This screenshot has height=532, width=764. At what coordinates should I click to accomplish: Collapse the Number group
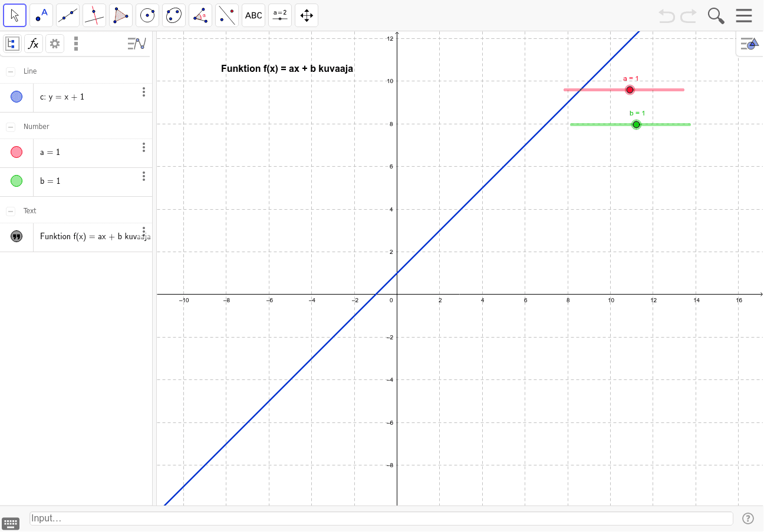tap(11, 127)
